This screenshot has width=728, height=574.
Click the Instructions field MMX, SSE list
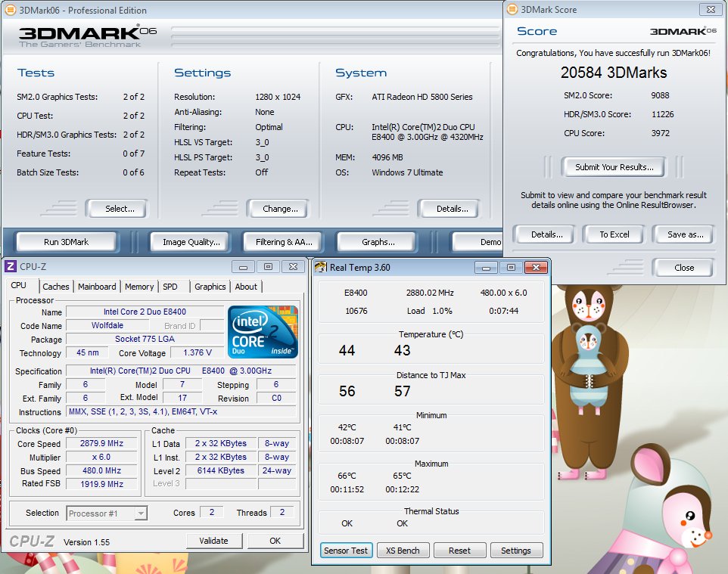[x=181, y=411]
